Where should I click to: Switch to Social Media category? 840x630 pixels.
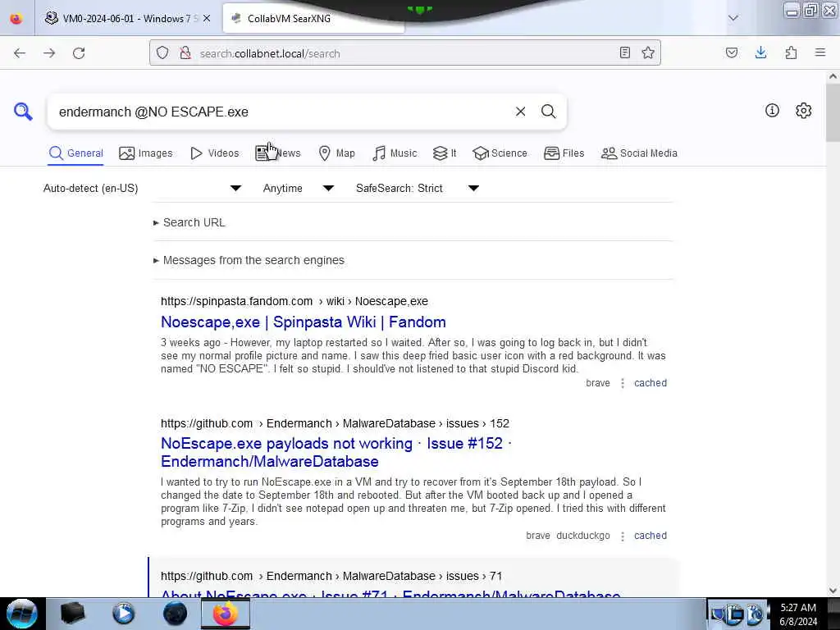pyautogui.click(x=639, y=153)
